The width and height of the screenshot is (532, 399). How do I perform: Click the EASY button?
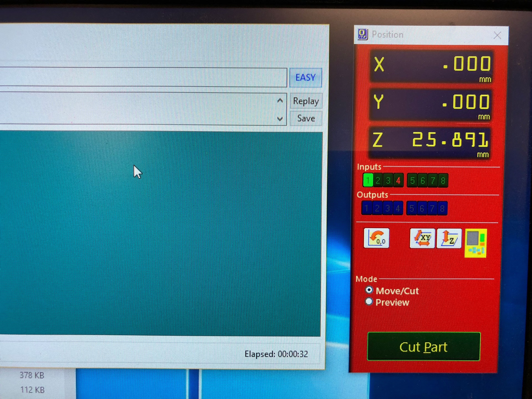tap(306, 77)
